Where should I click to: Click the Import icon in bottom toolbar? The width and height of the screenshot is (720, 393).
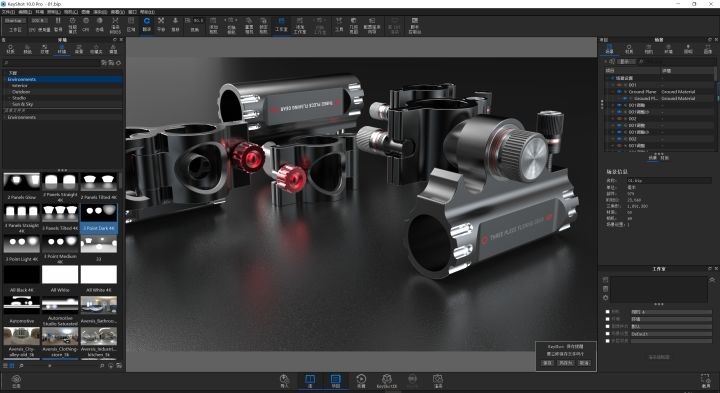(x=284, y=381)
